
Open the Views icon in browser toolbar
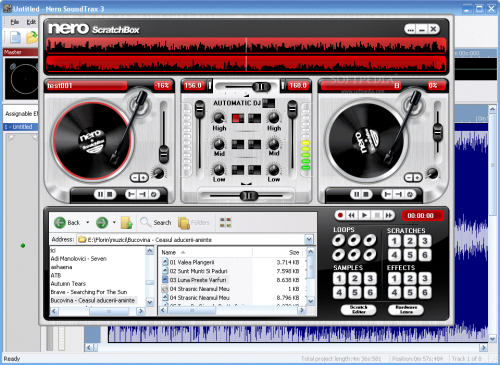pos(225,222)
